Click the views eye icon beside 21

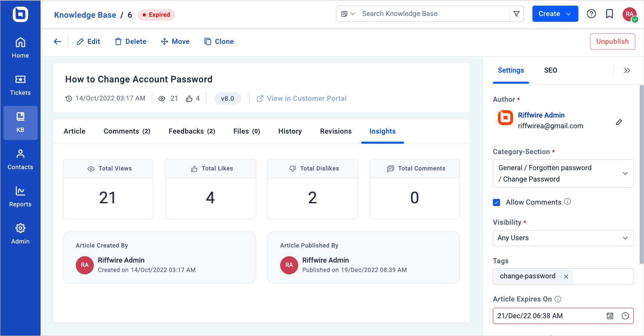coord(162,98)
